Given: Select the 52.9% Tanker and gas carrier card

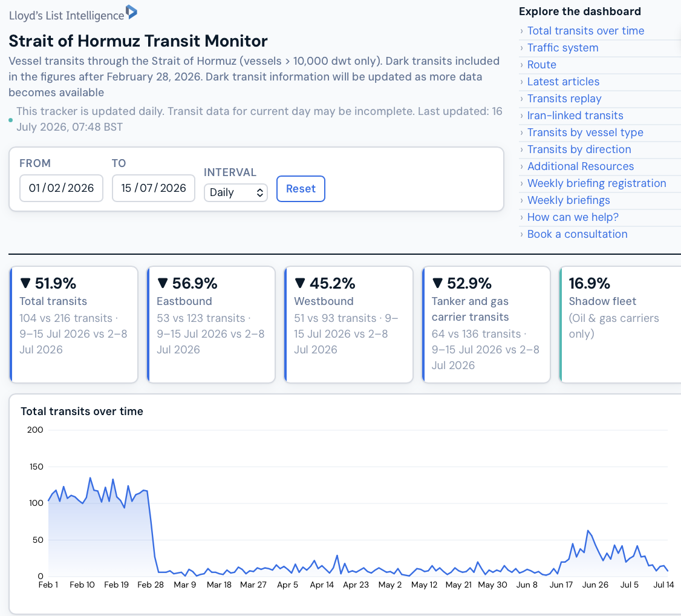Looking at the screenshot, I should point(486,324).
